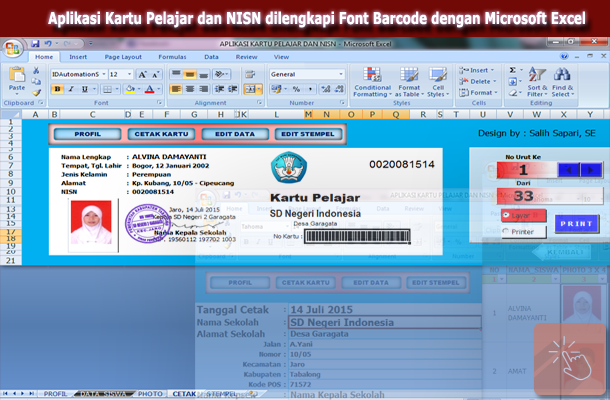The height and width of the screenshot is (400, 610).
Task: Open Find & Select menu
Action: [x=563, y=82]
